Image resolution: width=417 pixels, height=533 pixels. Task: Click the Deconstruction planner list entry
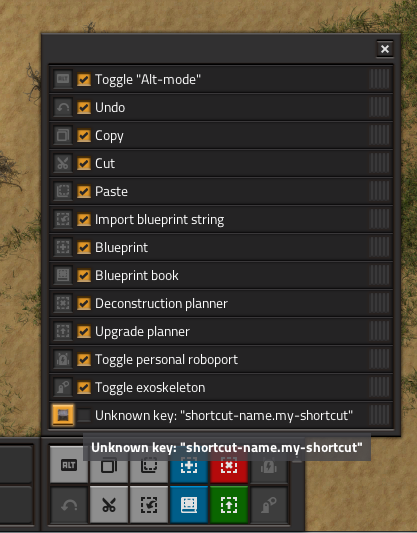(221, 303)
